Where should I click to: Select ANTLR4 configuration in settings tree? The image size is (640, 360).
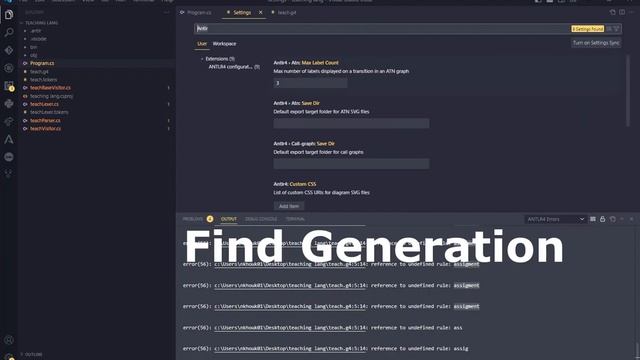point(234,67)
